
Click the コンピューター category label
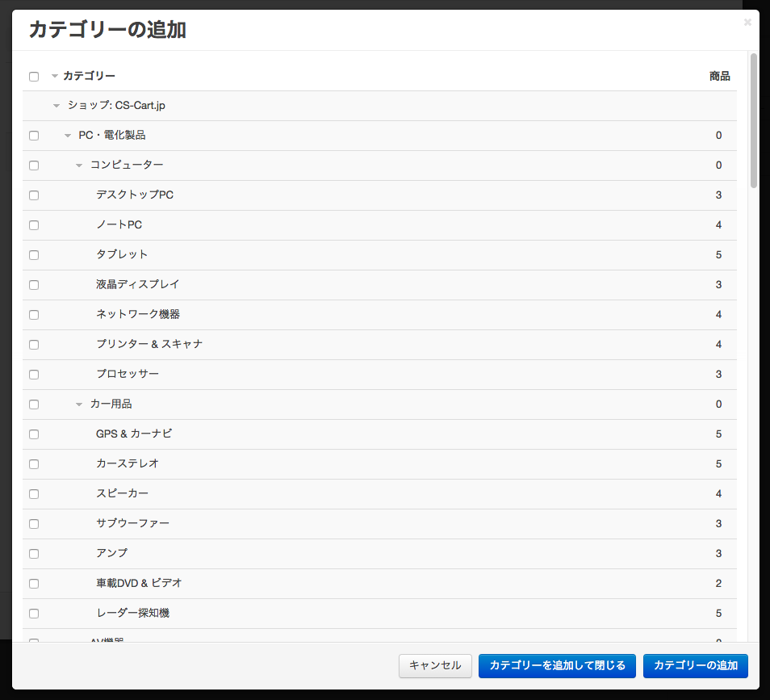pyautogui.click(x=127, y=165)
